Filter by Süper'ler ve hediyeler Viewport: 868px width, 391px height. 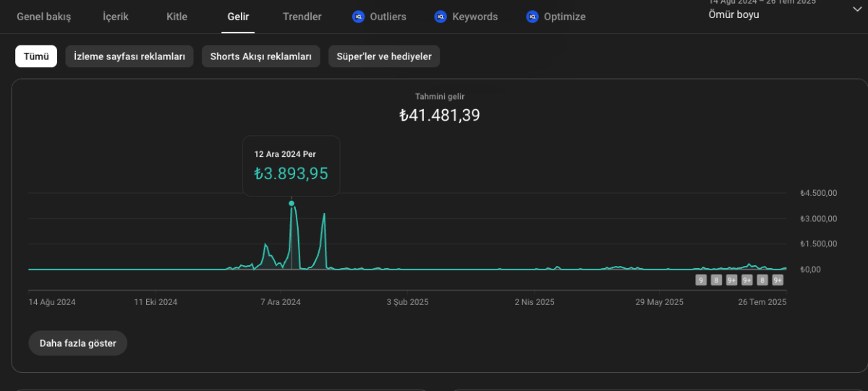pos(384,56)
